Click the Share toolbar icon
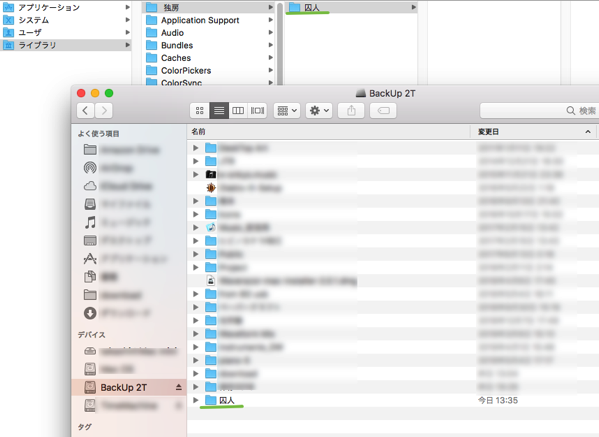599x437 pixels. (351, 111)
